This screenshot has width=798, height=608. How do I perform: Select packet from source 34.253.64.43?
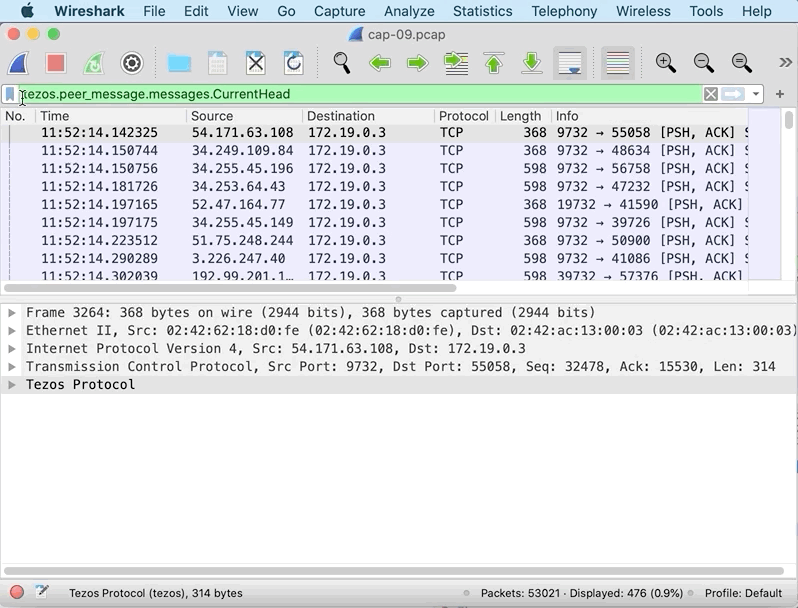[x=375, y=187]
